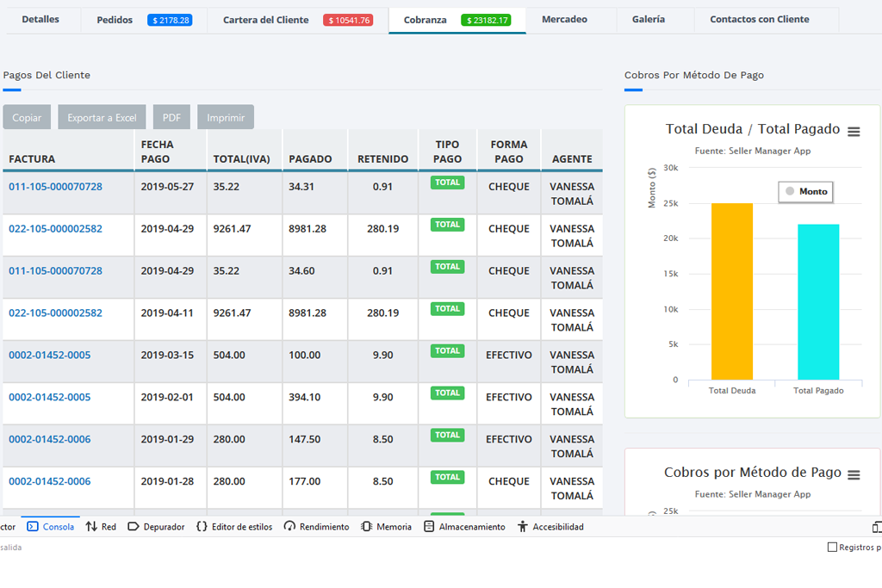Open invoice 022-105-000002582 paid 2019-04-11

pos(55,313)
